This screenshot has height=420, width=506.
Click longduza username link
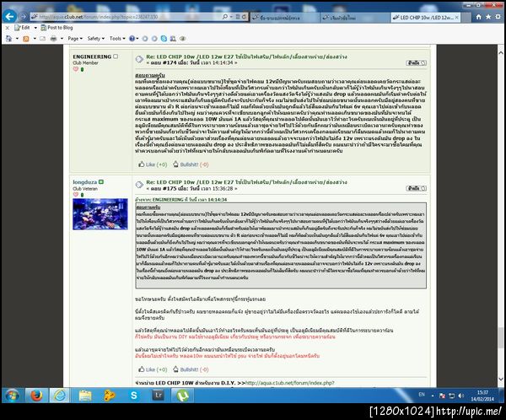point(85,182)
